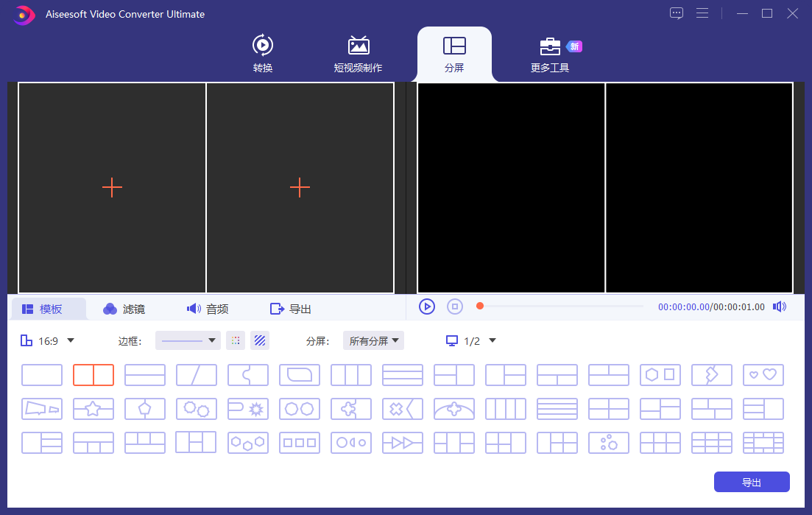Open the 短视频制作 short video maker

(359, 54)
